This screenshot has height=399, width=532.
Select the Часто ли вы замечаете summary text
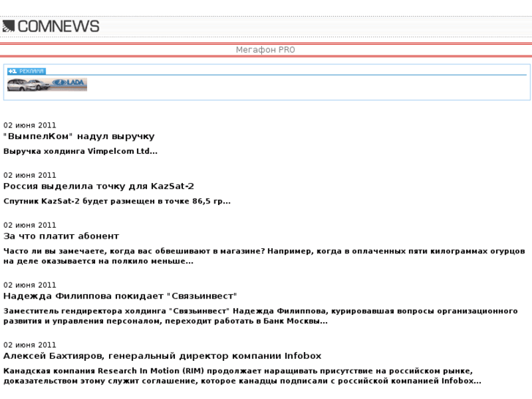[x=264, y=256]
